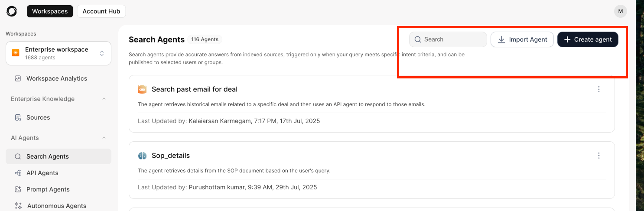
Task: Collapse the AI Agents section
Action: (104, 138)
